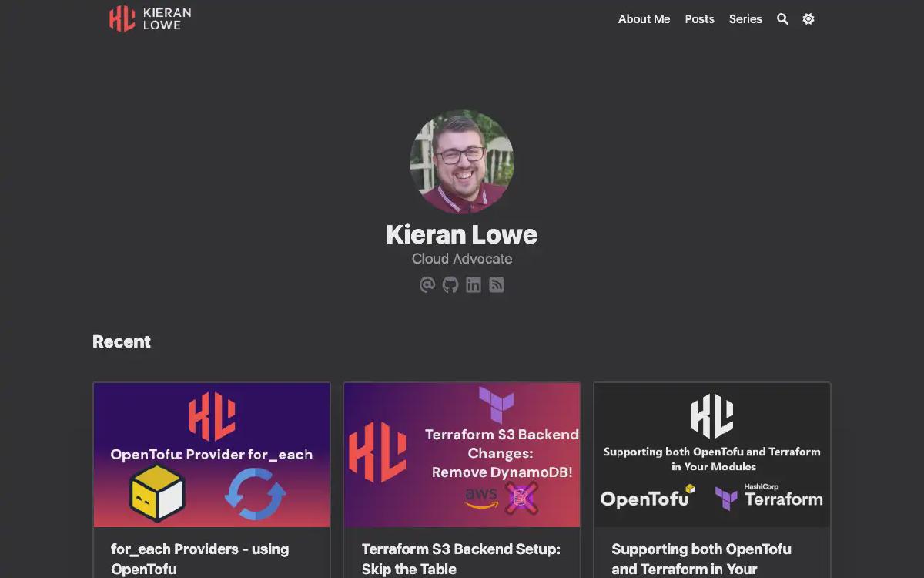Toggle the light/dark theme switcher

[808, 19]
